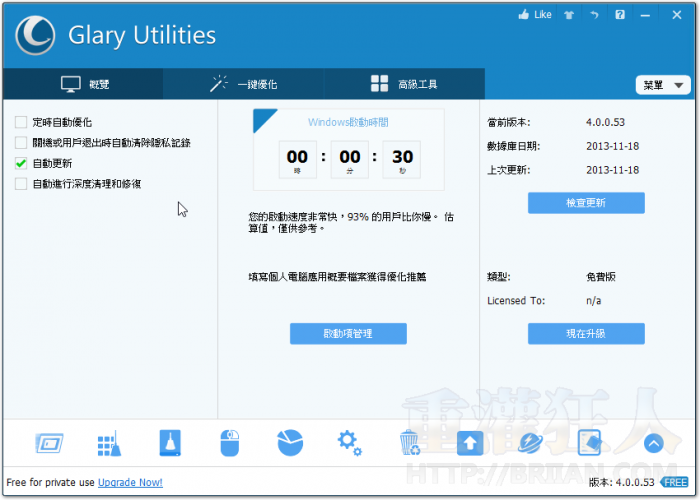700x500 pixels.
Task: Click the 免費版 type value
Action: pos(601,277)
